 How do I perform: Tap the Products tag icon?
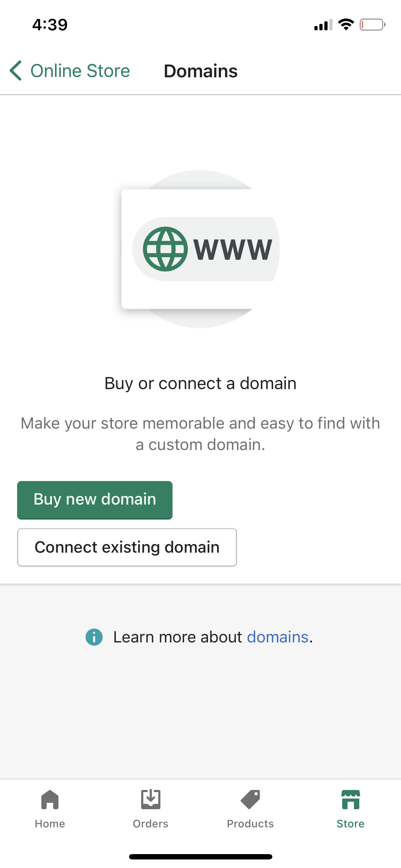(250, 799)
